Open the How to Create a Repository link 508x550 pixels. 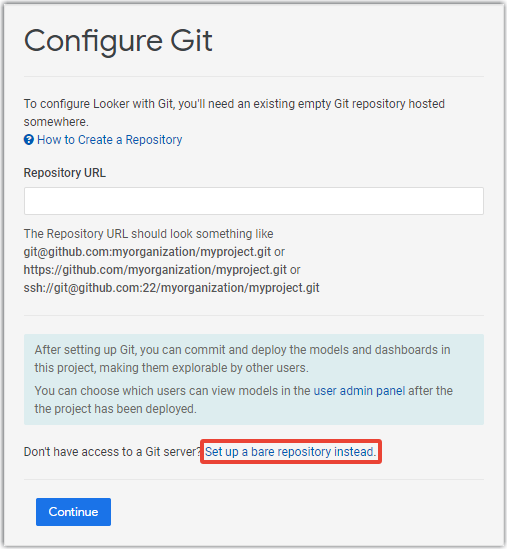pyautogui.click(x=109, y=140)
